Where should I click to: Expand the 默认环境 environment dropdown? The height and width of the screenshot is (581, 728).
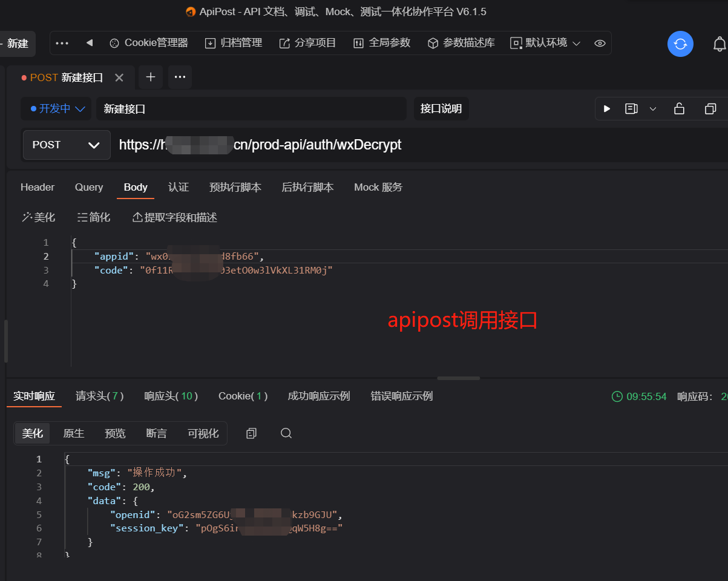coord(546,43)
